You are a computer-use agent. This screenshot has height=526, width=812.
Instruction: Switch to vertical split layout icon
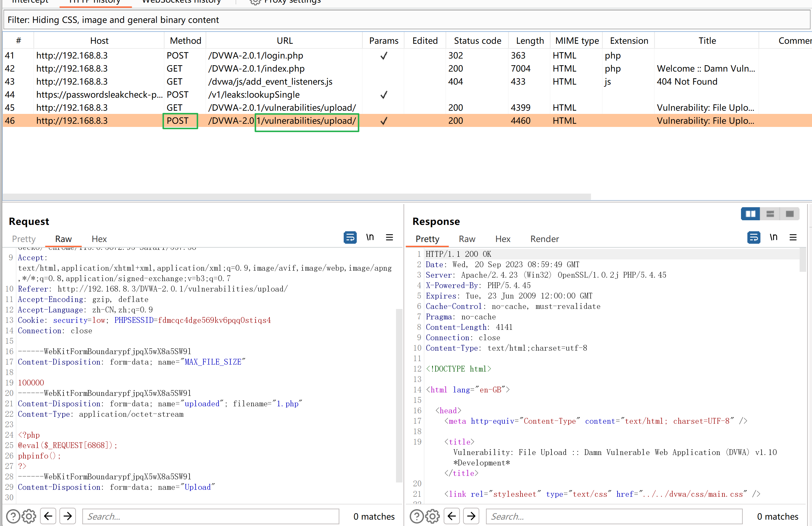[770, 214]
